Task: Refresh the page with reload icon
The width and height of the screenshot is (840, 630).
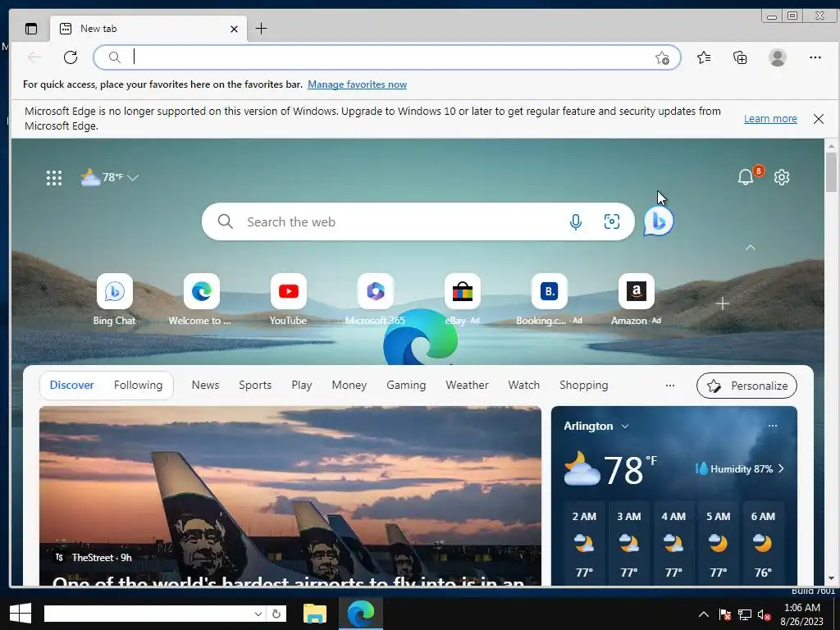Action: click(x=71, y=57)
